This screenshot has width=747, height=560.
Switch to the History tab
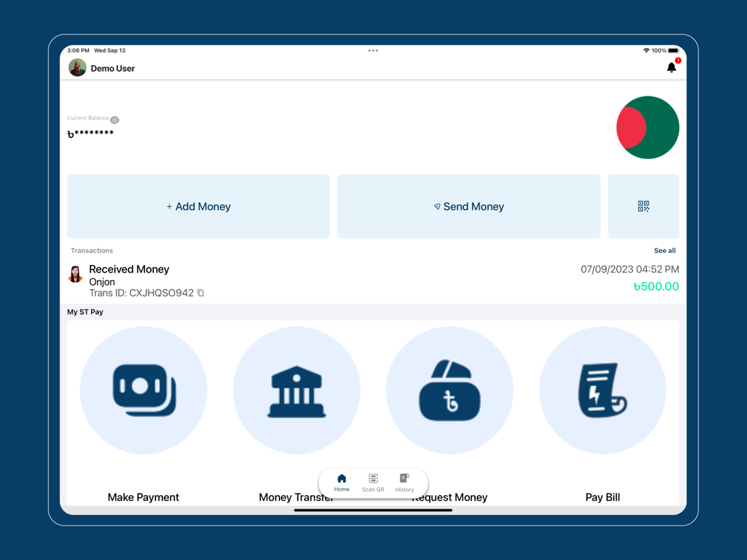pos(404,483)
